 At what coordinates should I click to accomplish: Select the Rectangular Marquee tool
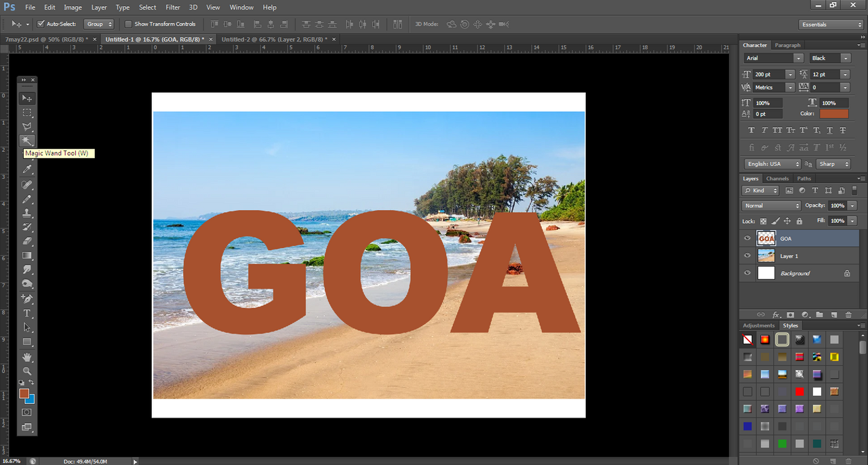pos(27,113)
